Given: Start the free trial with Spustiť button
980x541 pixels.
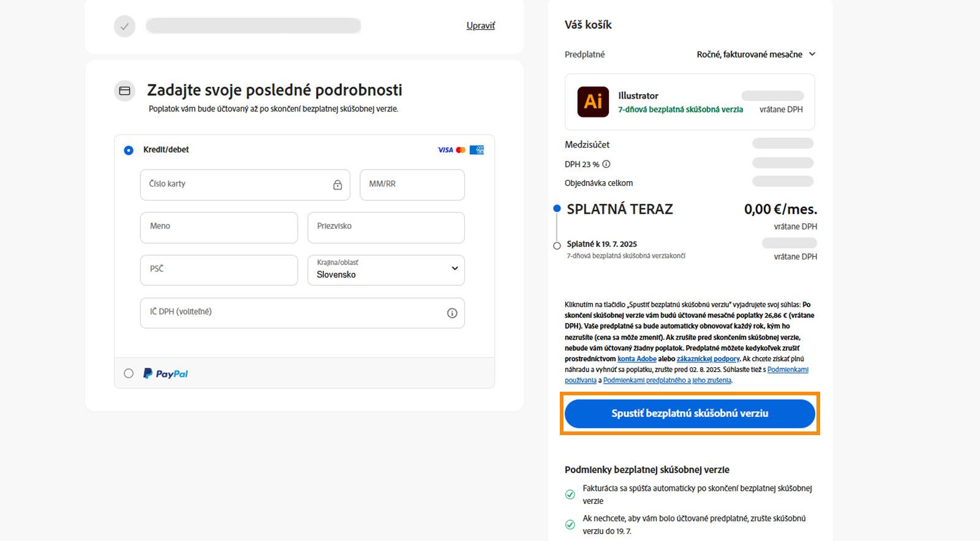Looking at the screenshot, I should pyautogui.click(x=690, y=414).
